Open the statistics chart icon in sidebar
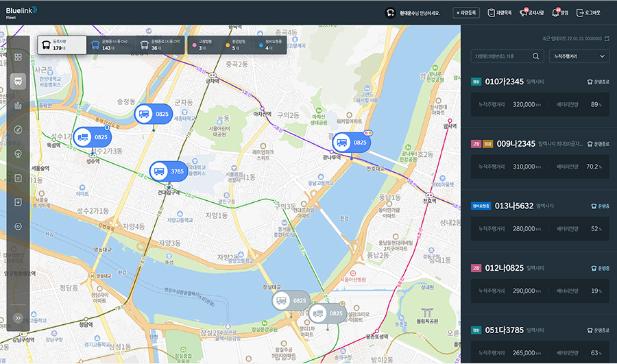This screenshot has height=364, width=617. (x=19, y=106)
